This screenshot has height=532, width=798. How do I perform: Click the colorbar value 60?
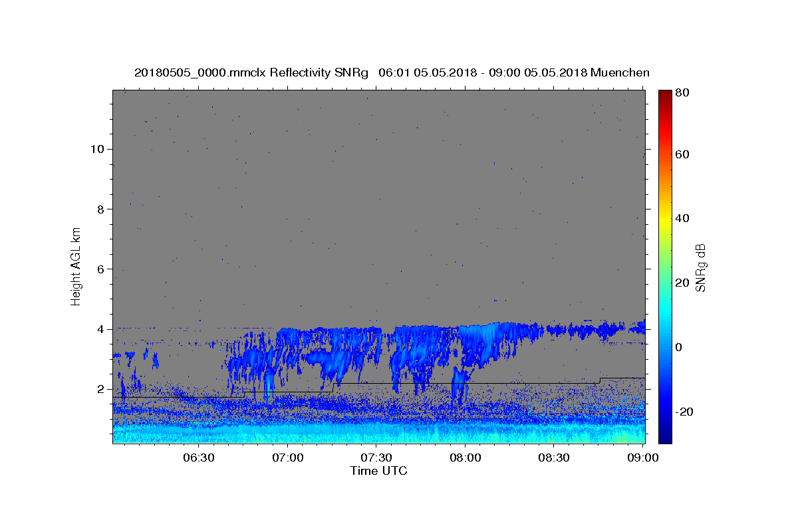(684, 154)
